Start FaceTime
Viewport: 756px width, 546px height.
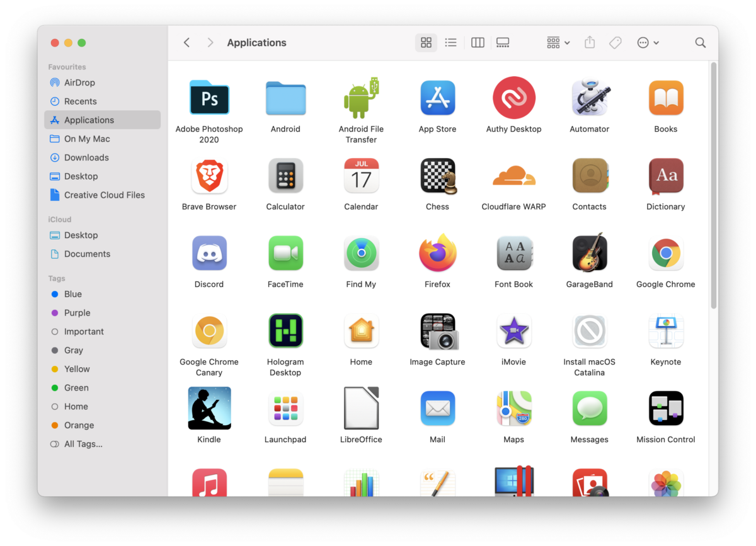285,253
